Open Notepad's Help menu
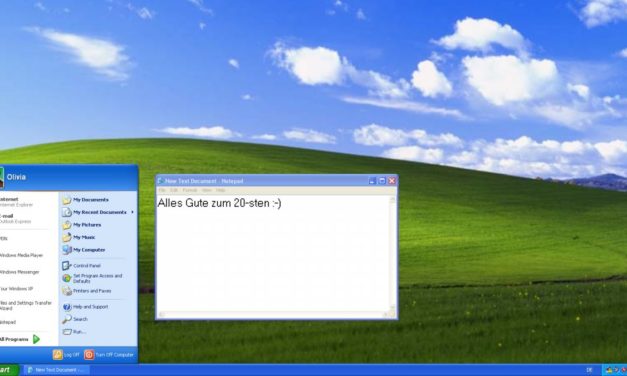The width and height of the screenshot is (627, 376). point(220,190)
